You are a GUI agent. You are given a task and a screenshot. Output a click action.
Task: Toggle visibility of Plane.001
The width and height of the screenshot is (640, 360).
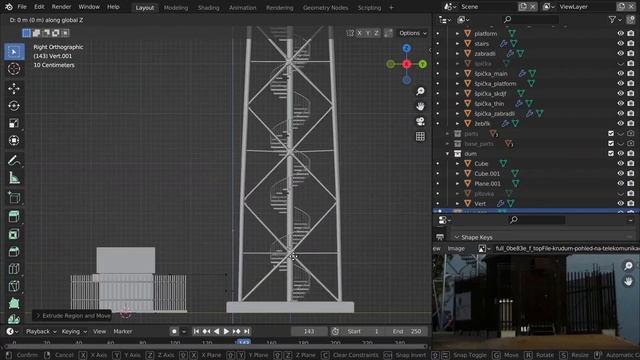coord(620,183)
